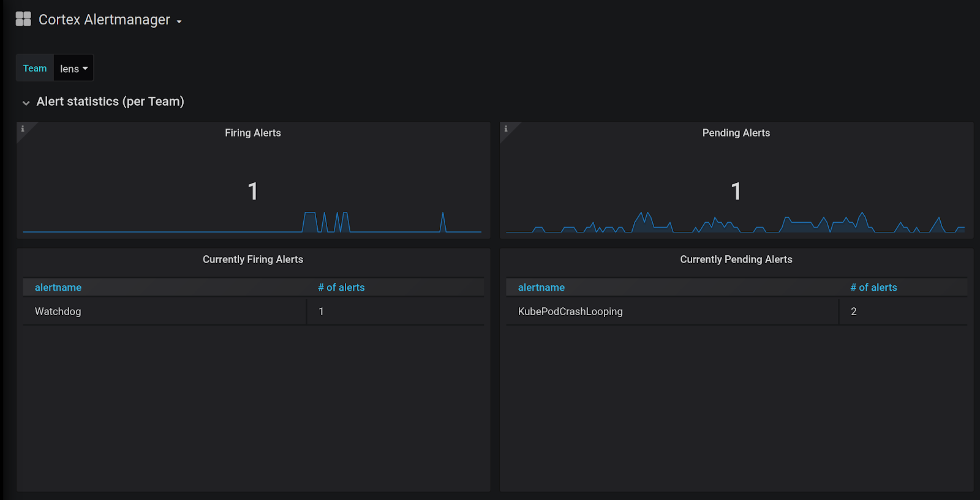Click the KubePodCrashLooping alert row
This screenshot has width=980, height=500.
point(570,312)
